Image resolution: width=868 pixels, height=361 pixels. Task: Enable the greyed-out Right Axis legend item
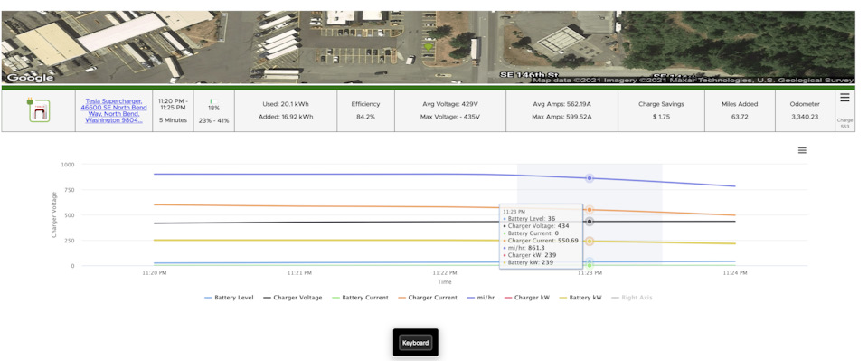pos(632,298)
